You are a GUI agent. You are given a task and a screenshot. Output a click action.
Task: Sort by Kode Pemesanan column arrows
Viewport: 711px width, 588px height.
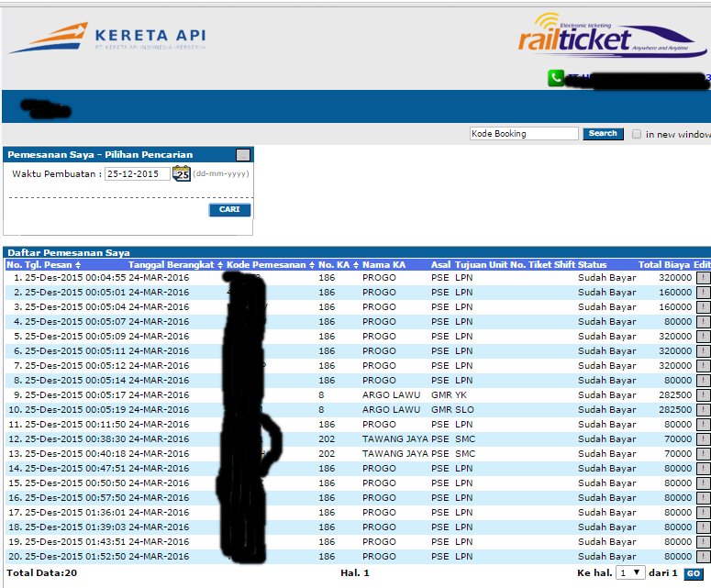pyautogui.click(x=312, y=265)
